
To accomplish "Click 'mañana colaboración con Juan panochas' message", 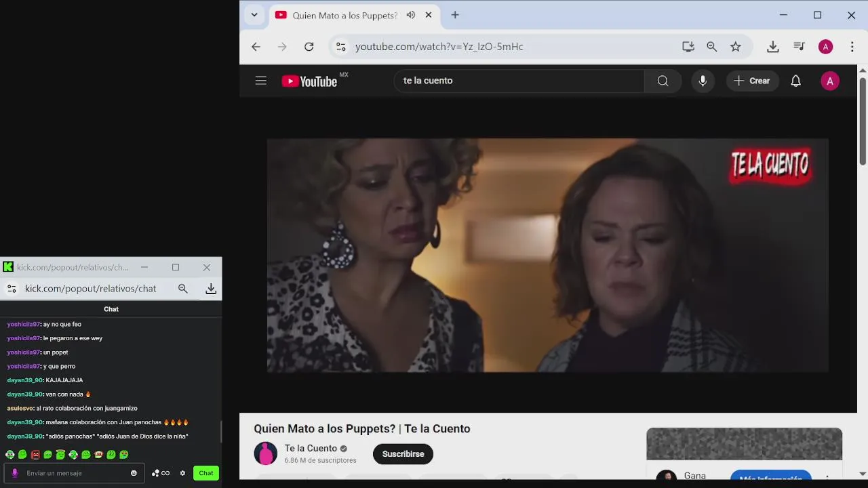I will tap(104, 422).
